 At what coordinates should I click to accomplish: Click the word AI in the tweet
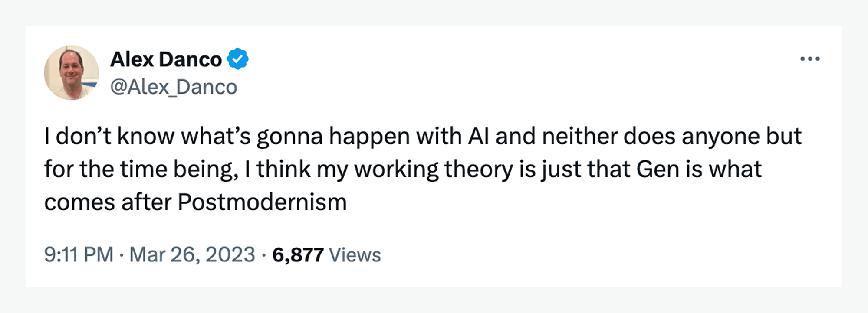(x=478, y=137)
